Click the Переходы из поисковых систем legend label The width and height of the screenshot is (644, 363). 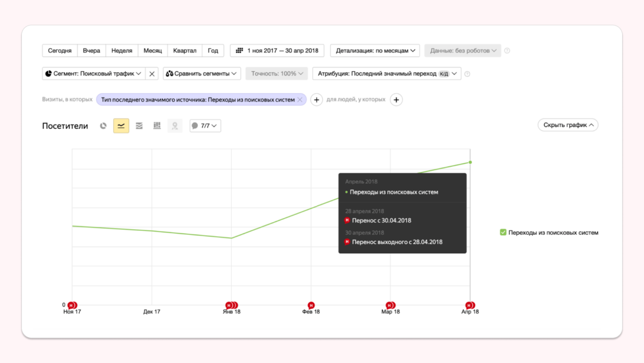coord(553,232)
